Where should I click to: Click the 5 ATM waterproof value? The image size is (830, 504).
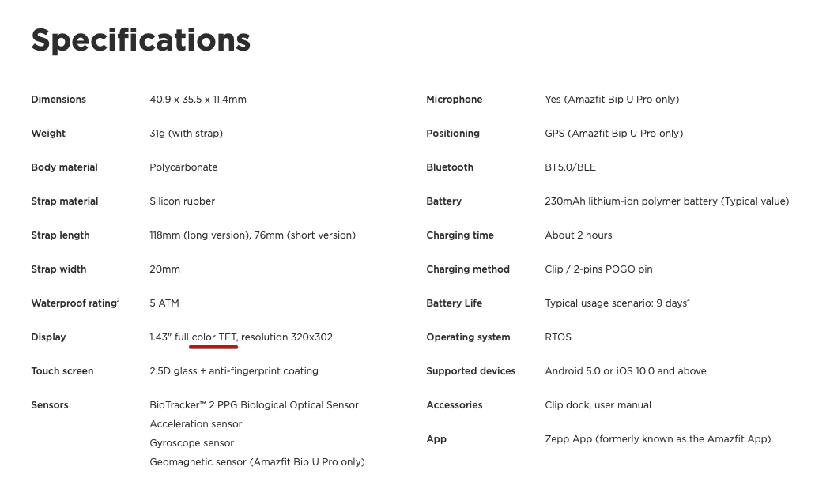coord(164,303)
